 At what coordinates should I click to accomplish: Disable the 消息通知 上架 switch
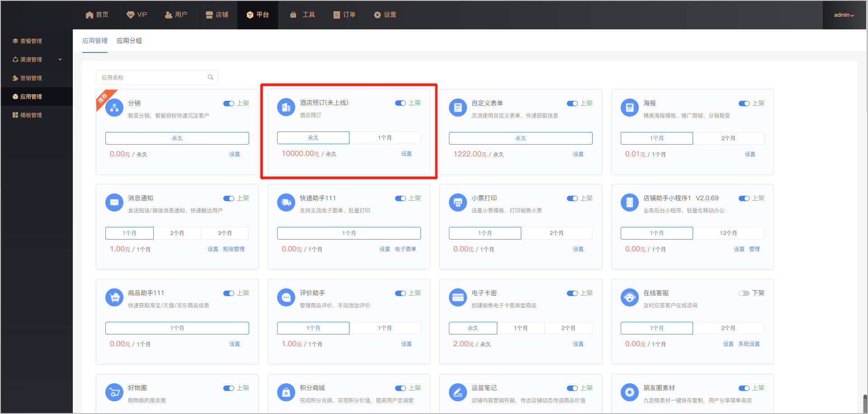pos(228,198)
